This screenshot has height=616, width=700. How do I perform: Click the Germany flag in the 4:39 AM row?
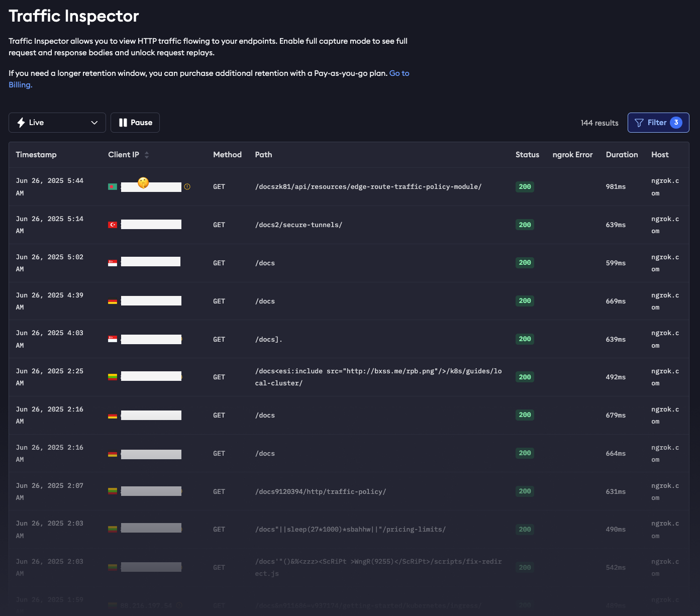pos(113,301)
